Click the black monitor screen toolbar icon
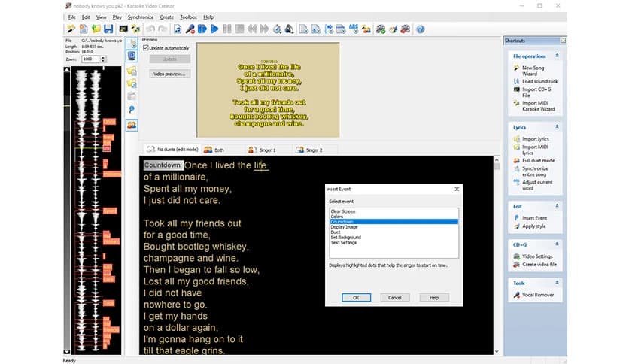The height and width of the screenshot is (364, 629). (123, 29)
